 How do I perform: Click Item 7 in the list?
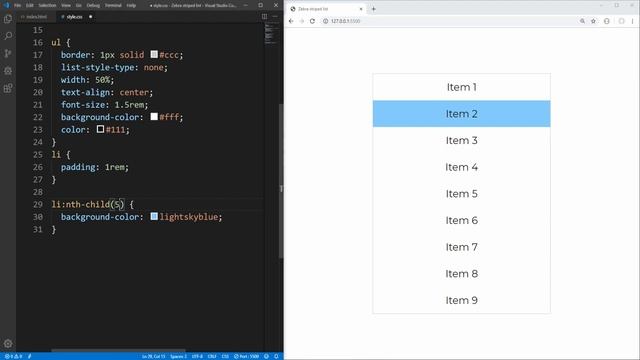(462, 247)
